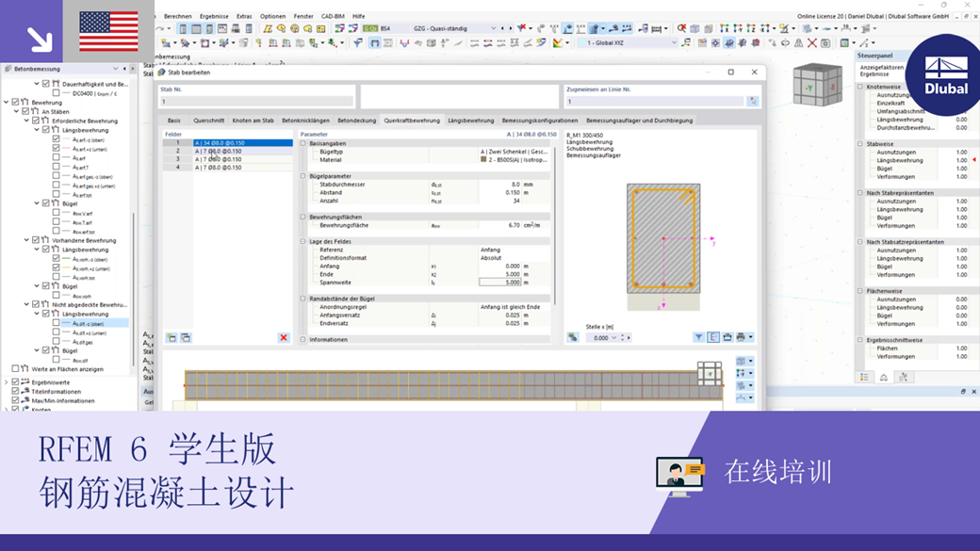
Task: Click the Bügeltyp value A | Zwei Schenkel
Action: click(x=514, y=152)
